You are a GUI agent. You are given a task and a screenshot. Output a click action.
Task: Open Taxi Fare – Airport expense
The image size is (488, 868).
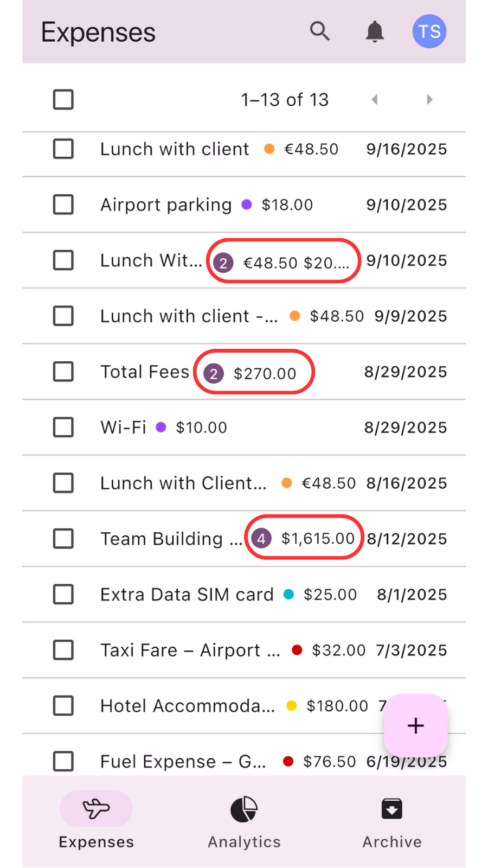(x=190, y=650)
